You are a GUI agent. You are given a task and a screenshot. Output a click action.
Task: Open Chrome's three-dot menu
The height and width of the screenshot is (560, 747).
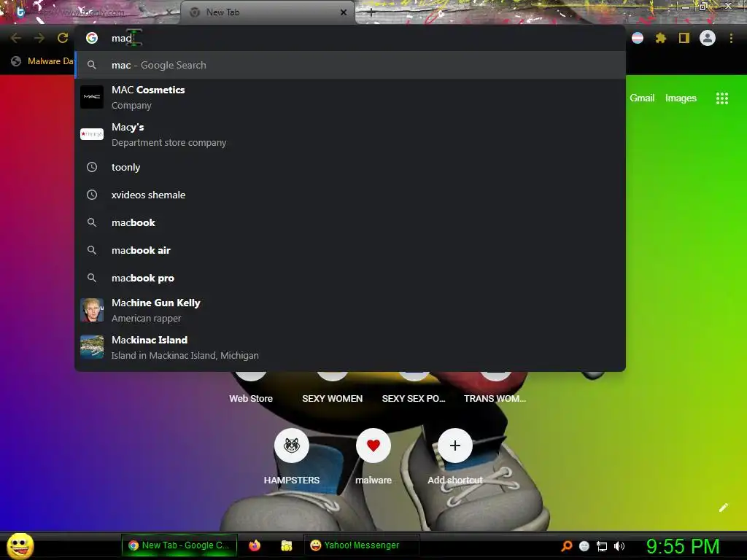click(x=731, y=38)
